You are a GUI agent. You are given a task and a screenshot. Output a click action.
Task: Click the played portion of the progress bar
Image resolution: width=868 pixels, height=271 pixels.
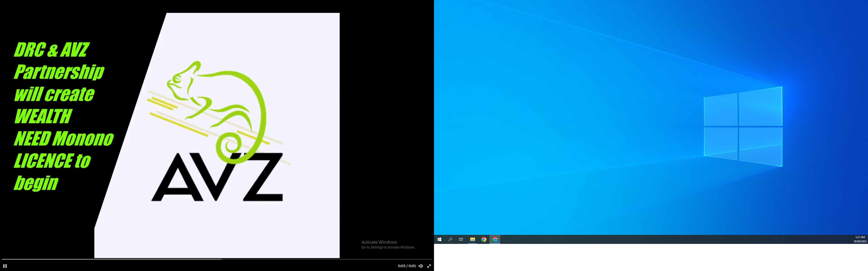[x=111, y=259]
